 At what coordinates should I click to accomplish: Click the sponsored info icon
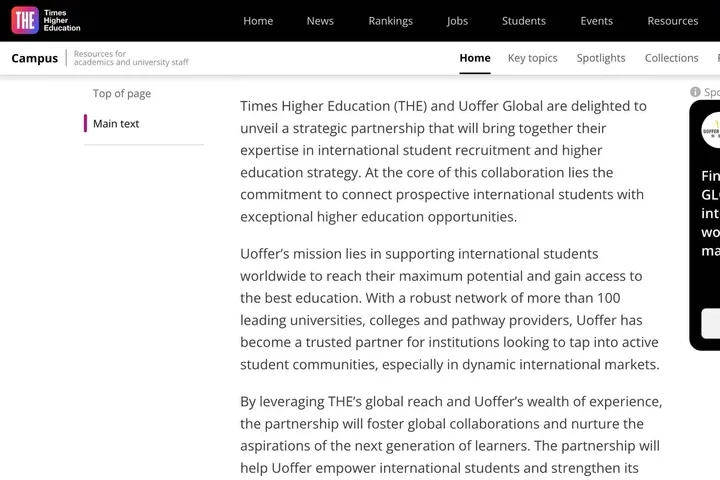coord(695,92)
